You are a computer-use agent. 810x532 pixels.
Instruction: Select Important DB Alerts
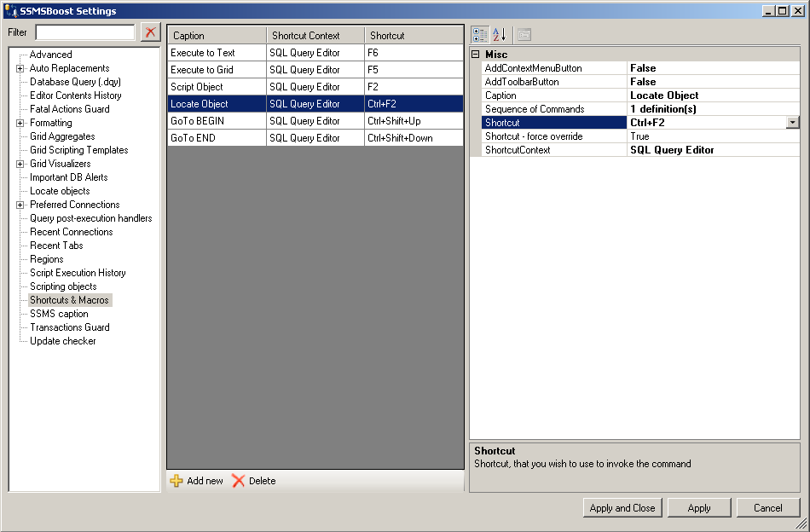pyautogui.click(x=69, y=177)
